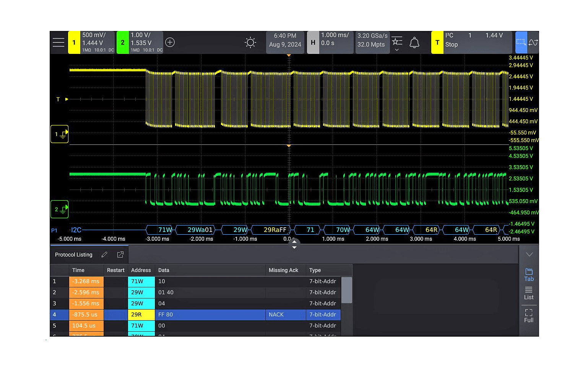The height and width of the screenshot is (368, 588).
Task: Open the hamburger main menu
Action: point(58,42)
